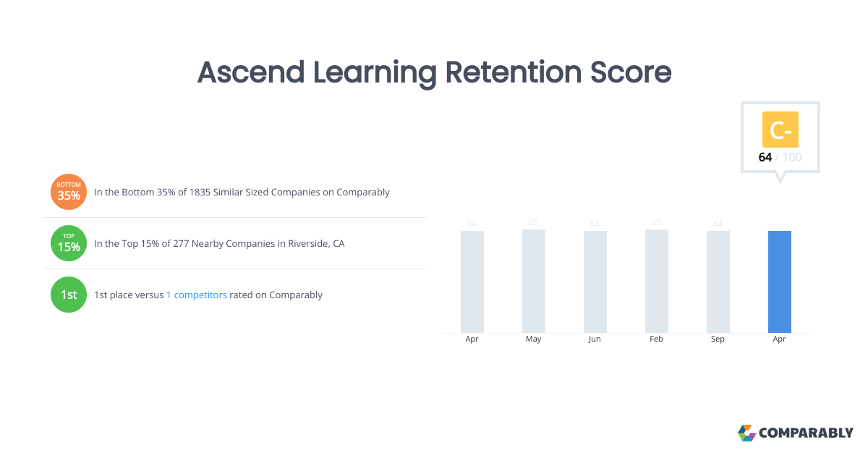Click the yellow C- grade badge

click(780, 130)
